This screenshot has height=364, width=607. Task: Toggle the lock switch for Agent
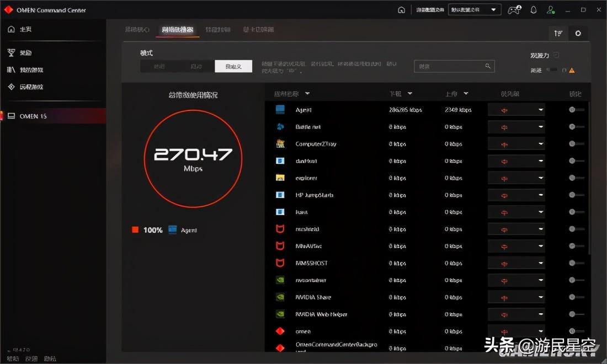click(577, 110)
